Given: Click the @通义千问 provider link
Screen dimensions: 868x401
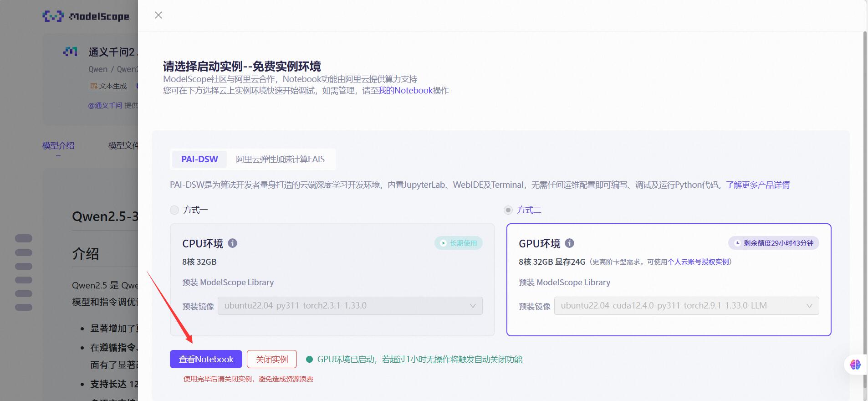Looking at the screenshot, I should click(105, 105).
